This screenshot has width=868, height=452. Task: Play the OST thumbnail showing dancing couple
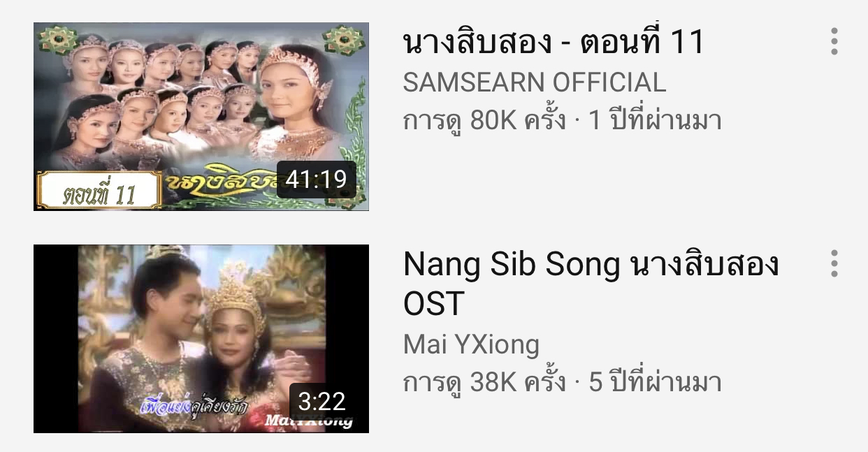(x=201, y=338)
